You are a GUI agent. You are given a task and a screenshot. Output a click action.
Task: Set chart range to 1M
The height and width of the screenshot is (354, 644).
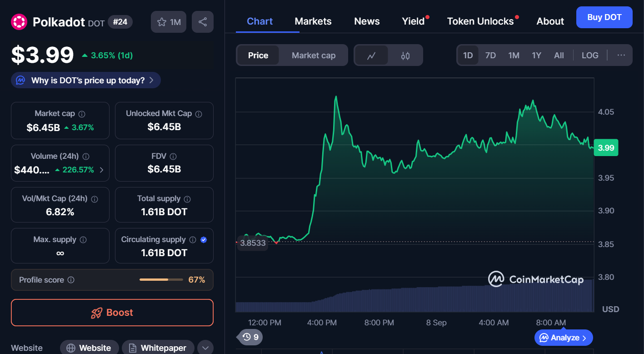514,56
